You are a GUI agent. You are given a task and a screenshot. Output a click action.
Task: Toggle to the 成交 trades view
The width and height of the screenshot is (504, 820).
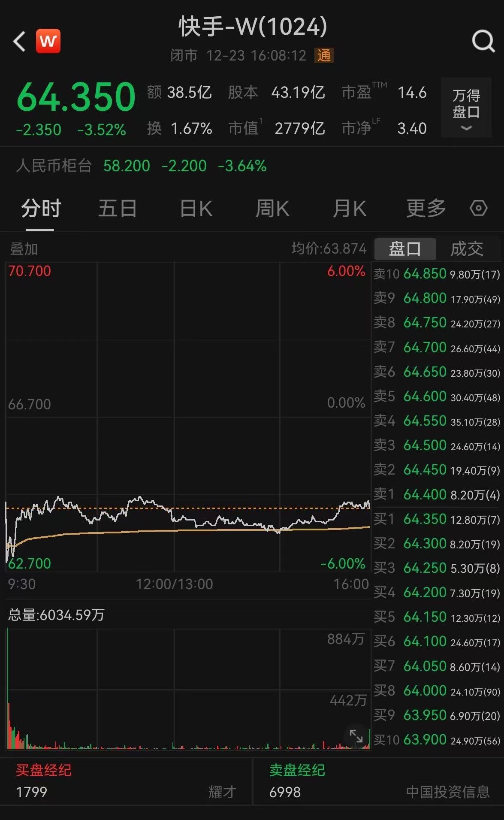(467, 249)
